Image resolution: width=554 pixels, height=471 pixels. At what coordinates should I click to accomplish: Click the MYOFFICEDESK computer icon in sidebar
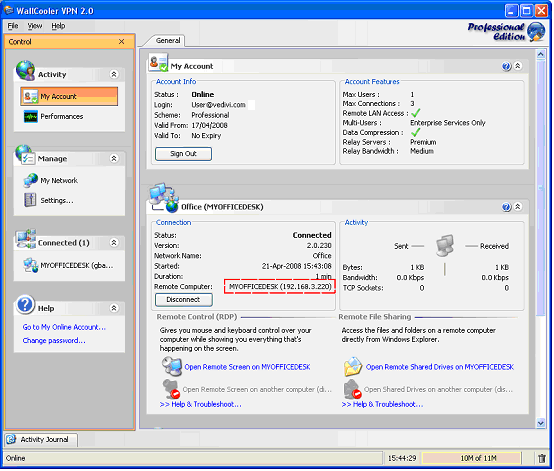tap(31, 265)
